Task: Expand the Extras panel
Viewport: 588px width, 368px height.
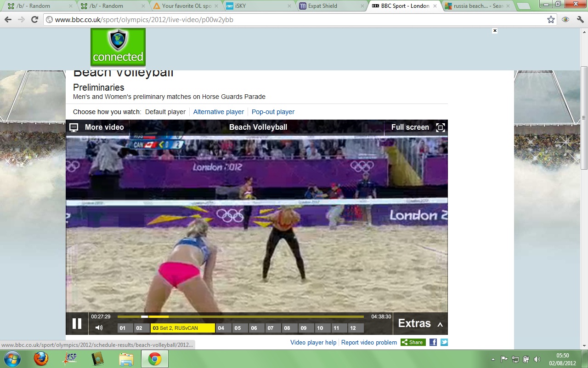Action: point(420,323)
